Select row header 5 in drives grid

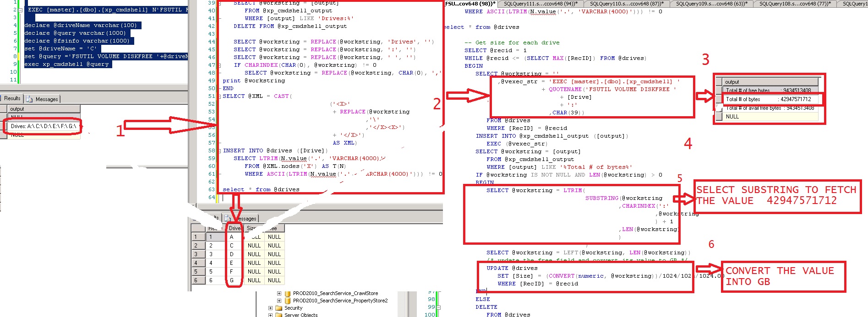pyautogui.click(x=198, y=272)
